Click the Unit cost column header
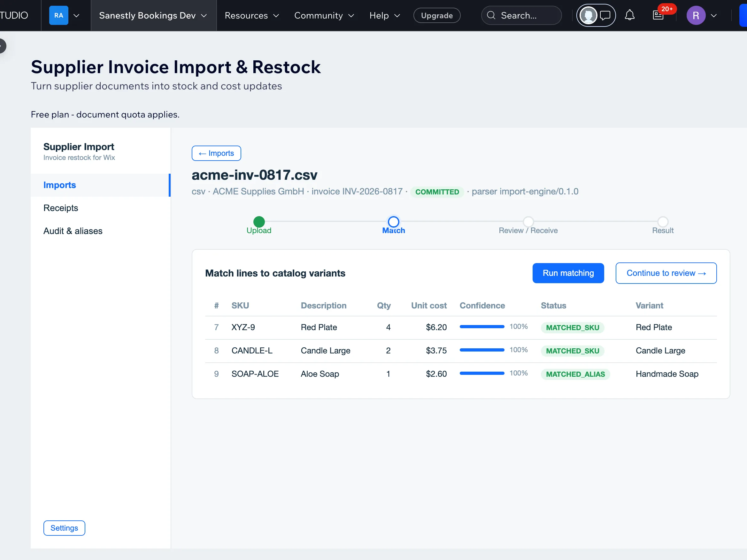 428,306
